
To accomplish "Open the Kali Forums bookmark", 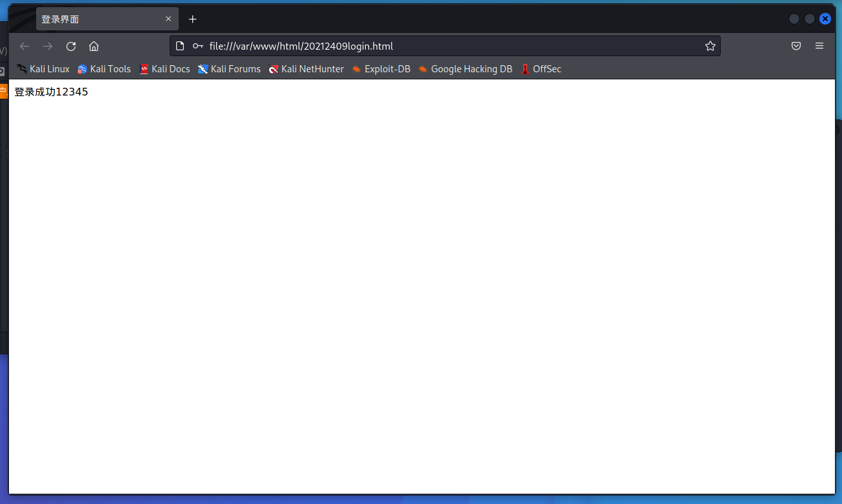I will tap(229, 69).
